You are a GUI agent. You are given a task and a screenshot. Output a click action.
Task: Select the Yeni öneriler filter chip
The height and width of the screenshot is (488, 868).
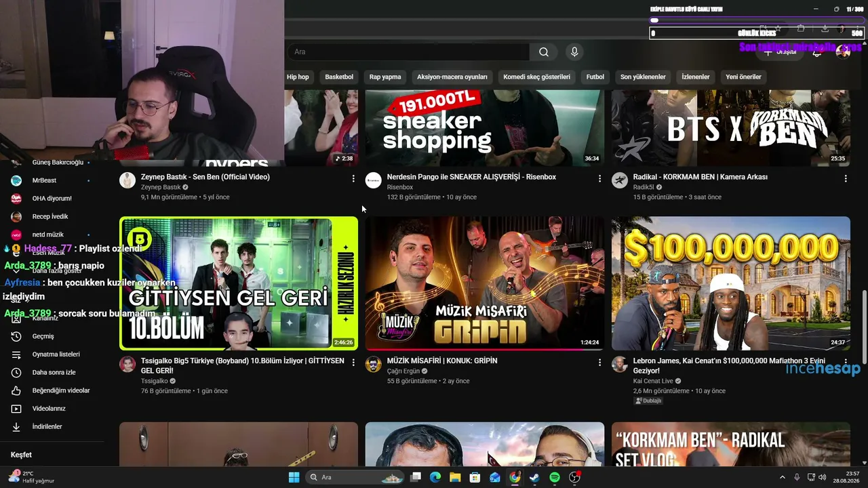[744, 77]
